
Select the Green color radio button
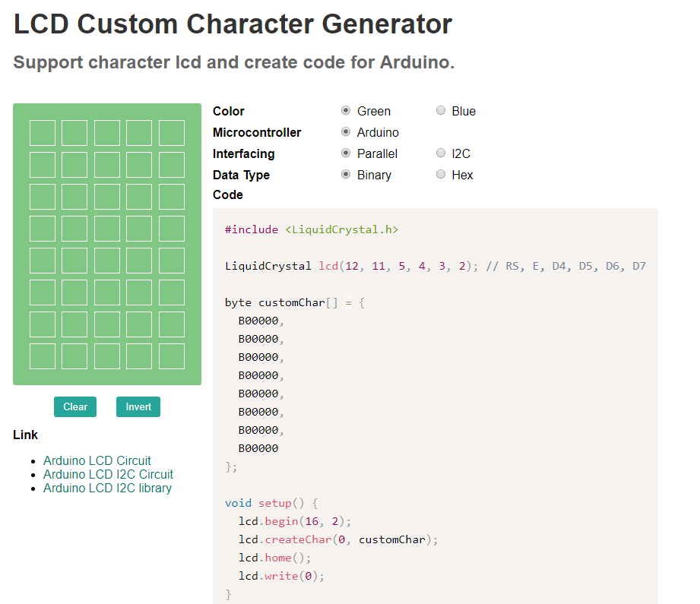[346, 111]
